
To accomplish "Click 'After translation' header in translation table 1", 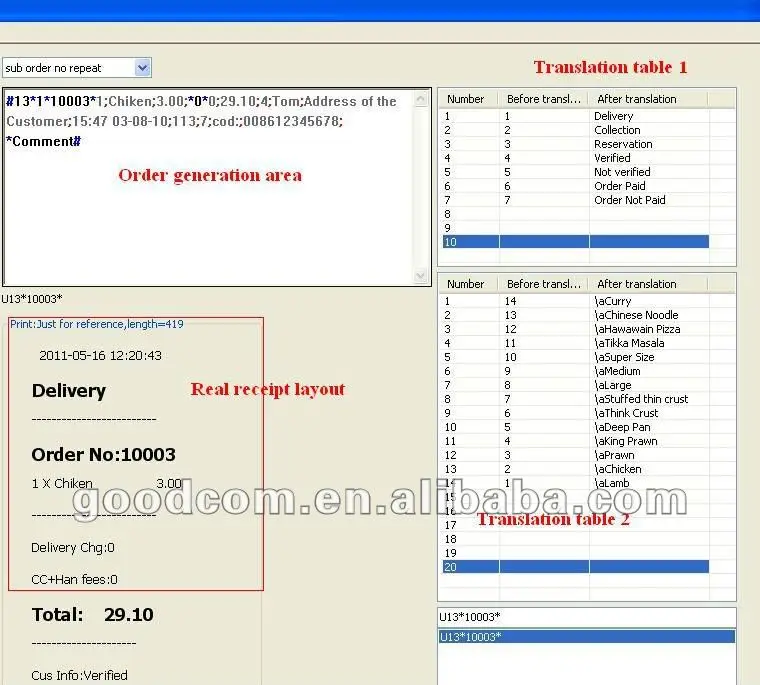I will [x=648, y=99].
